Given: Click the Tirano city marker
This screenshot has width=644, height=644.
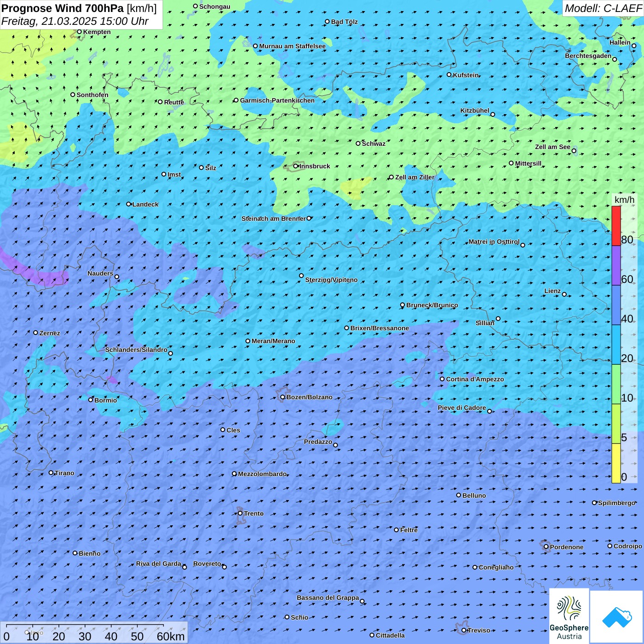Looking at the screenshot, I should [51, 473].
